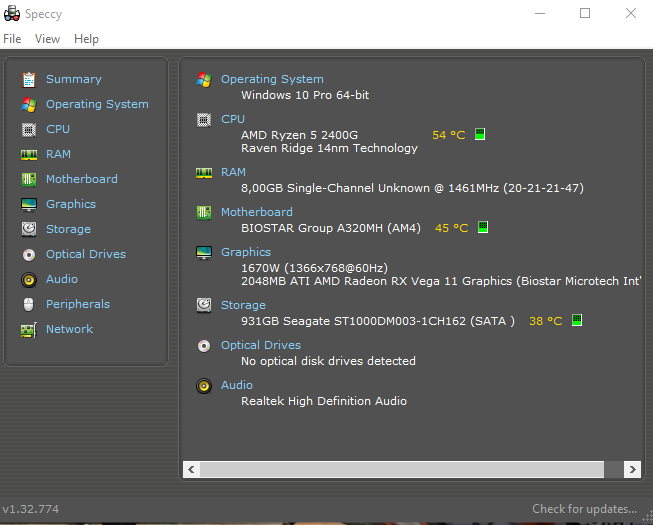
Task: Click Check for updates link
Action: (x=584, y=509)
